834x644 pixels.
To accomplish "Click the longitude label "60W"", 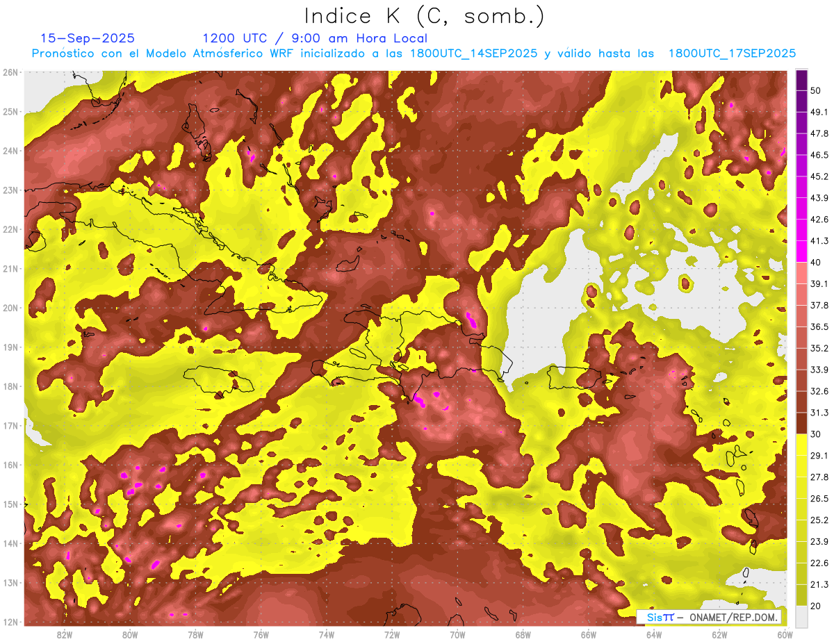I will pos(785,634).
